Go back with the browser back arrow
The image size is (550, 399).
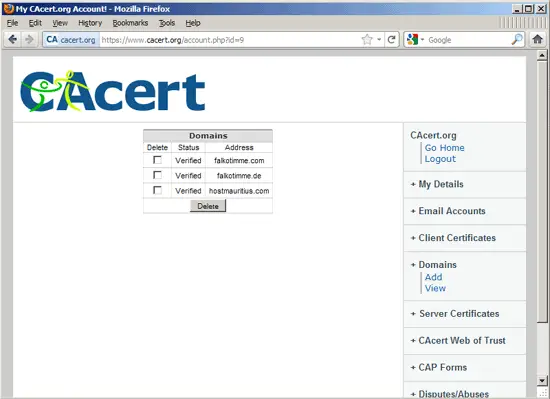[13, 40]
